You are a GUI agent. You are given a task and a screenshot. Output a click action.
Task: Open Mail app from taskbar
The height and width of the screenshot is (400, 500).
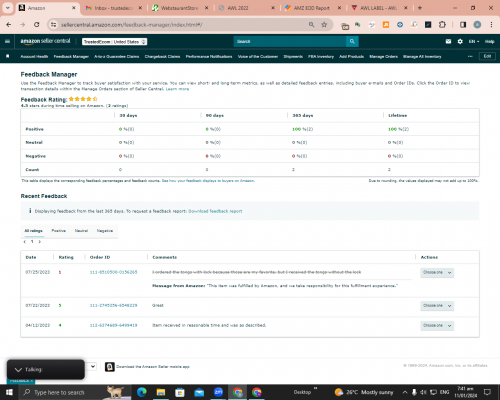coord(199,392)
